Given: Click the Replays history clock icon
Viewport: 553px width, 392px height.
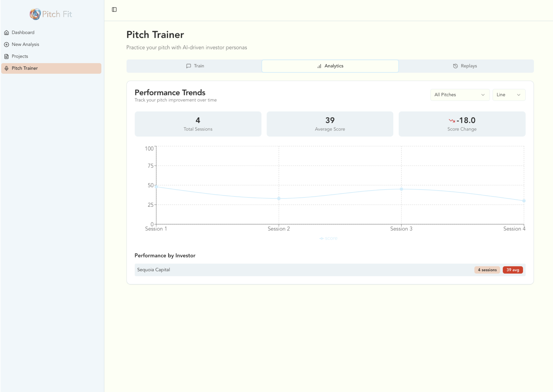Looking at the screenshot, I should click(455, 66).
